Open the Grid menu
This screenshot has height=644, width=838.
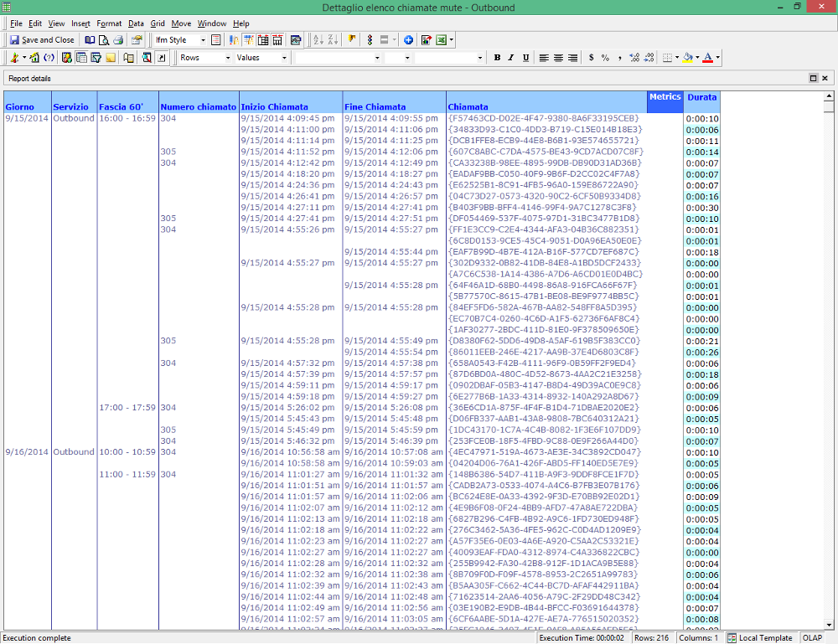(x=158, y=23)
